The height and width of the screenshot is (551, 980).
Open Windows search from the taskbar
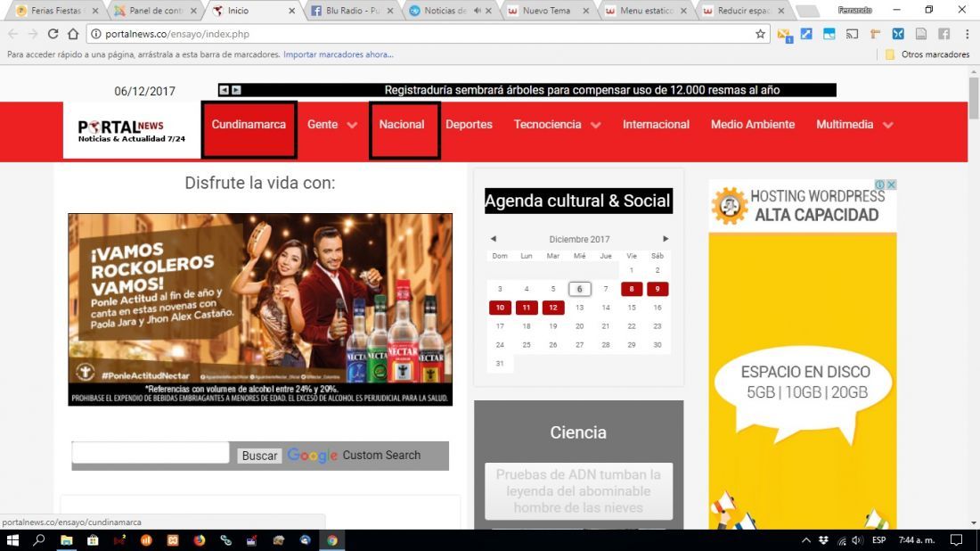click(x=38, y=539)
